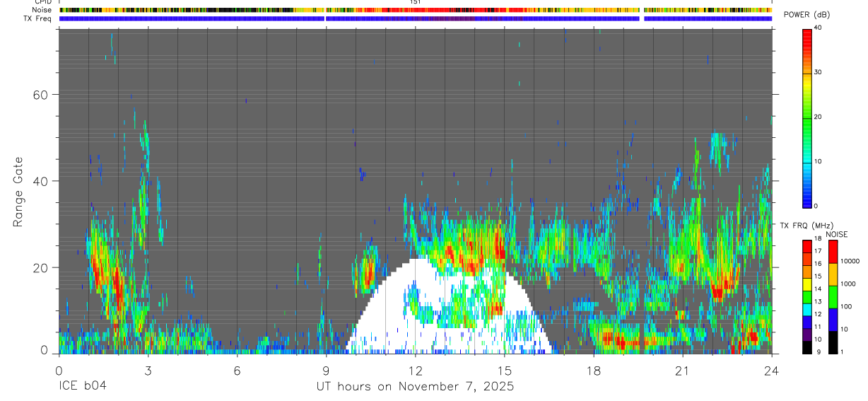Viewport: 868px width, 401px height.
Task: Click the 18 tick label on the TX FRQ scale
Action: (x=818, y=238)
